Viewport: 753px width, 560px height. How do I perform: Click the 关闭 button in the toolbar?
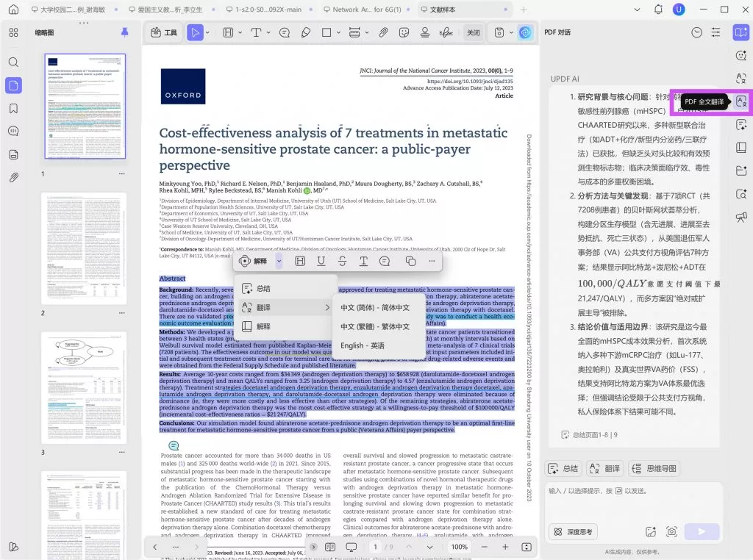(474, 33)
